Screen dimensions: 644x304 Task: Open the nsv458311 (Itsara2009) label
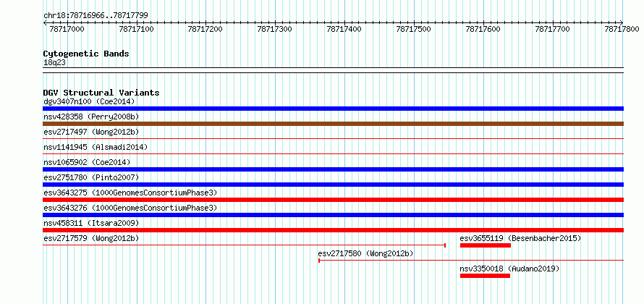point(91,223)
